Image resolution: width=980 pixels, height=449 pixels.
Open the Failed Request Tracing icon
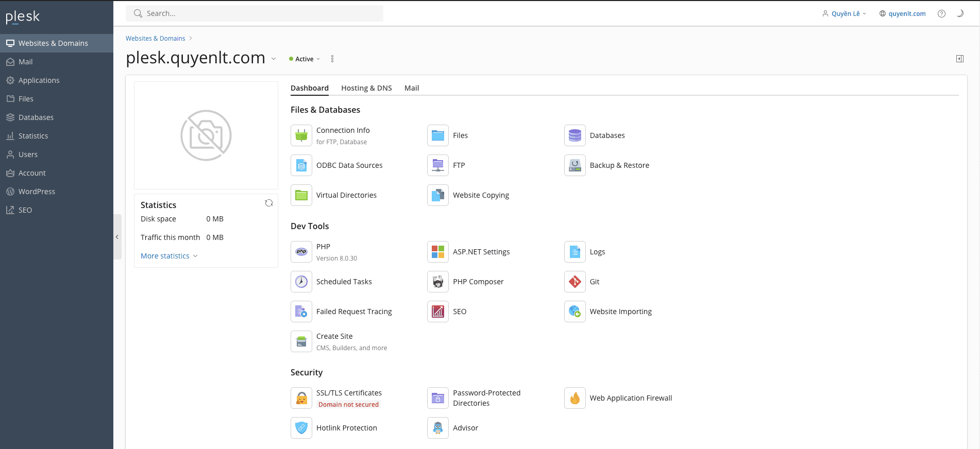tap(301, 312)
